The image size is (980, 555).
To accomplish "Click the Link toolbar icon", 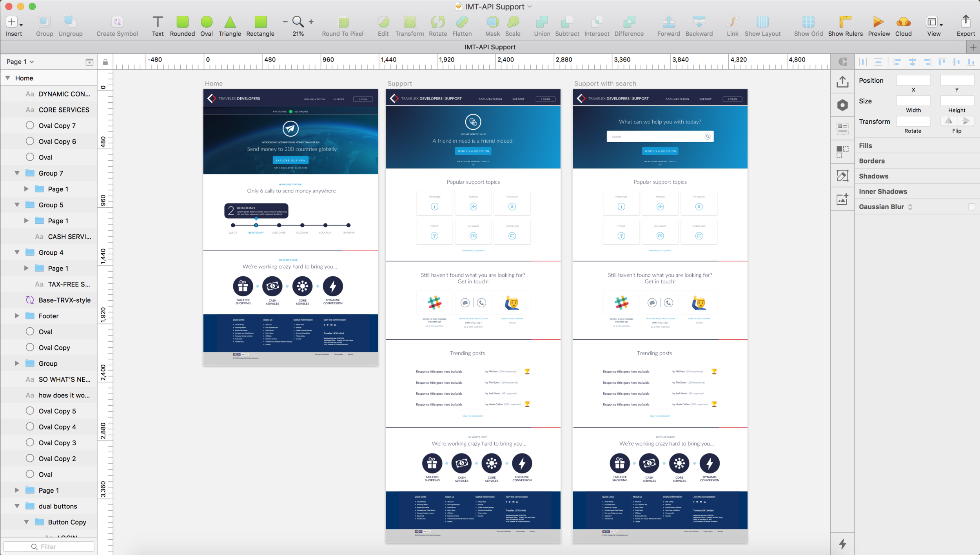I will point(732,22).
